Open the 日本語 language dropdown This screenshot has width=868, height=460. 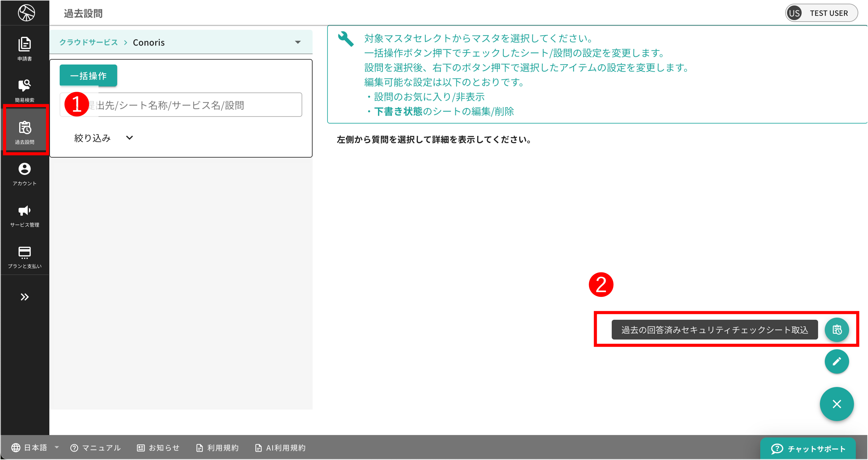point(35,448)
